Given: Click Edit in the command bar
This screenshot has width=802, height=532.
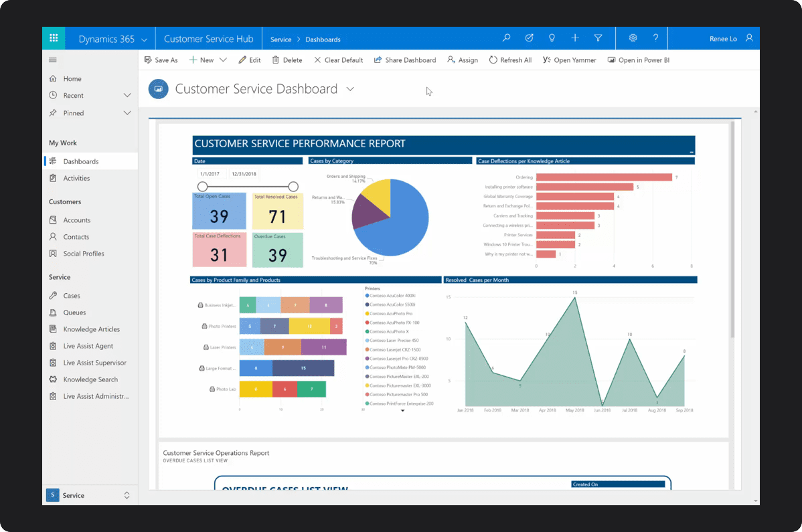Looking at the screenshot, I should point(250,60).
